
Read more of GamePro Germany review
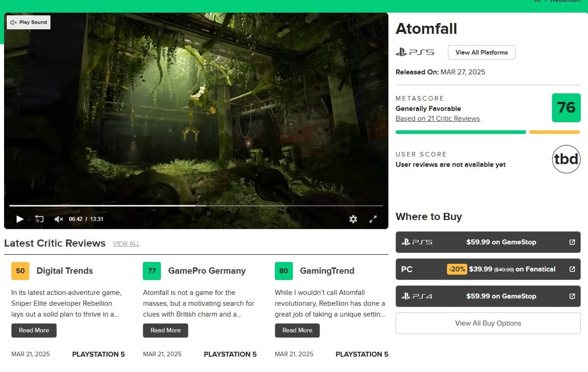pos(165,330)
